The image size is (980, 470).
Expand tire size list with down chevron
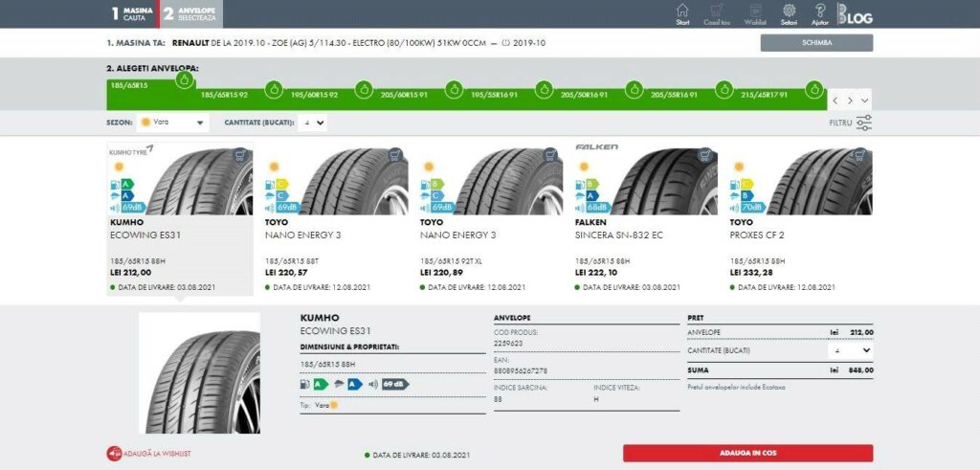point(864,101)
